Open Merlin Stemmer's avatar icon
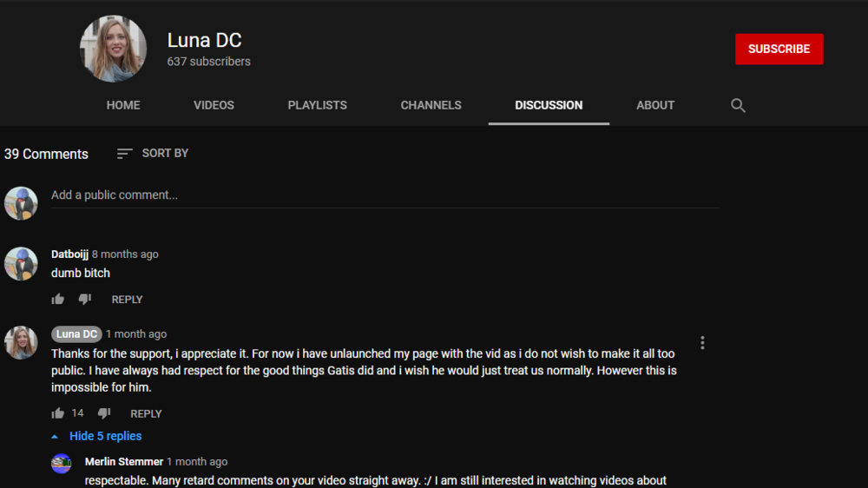The width and height of the screenshot is (868, 488). (62, 464)
